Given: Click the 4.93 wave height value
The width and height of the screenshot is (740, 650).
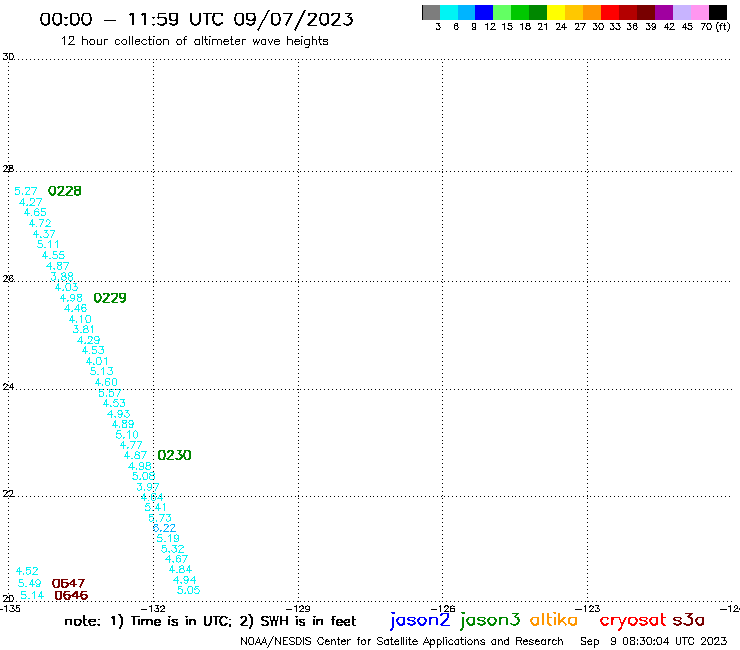Looking at the screenshot, I should pyautogui.click(x=118, y=414).
